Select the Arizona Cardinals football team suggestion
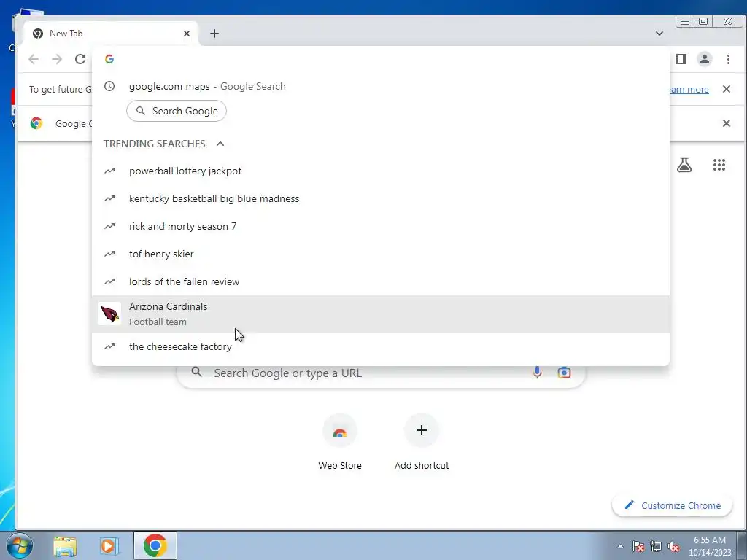This screenshot has height=560, width=747. pyautogui.click(x=381, y=314)
